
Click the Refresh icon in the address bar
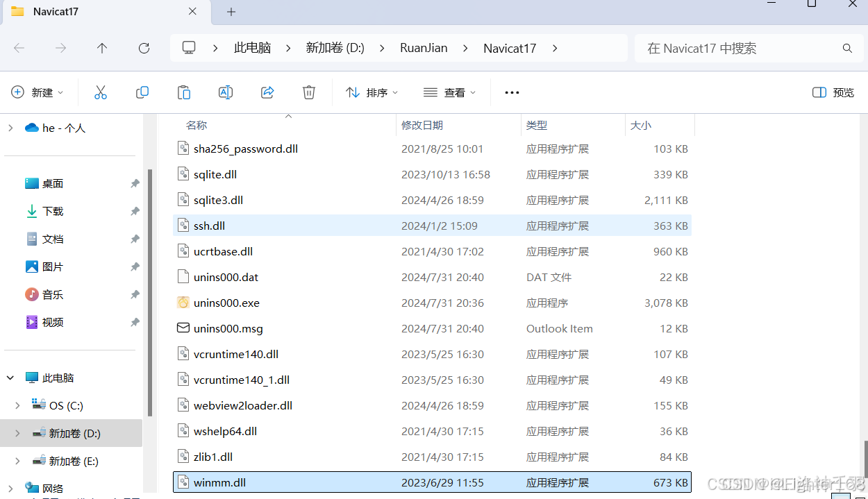(144, 48)
